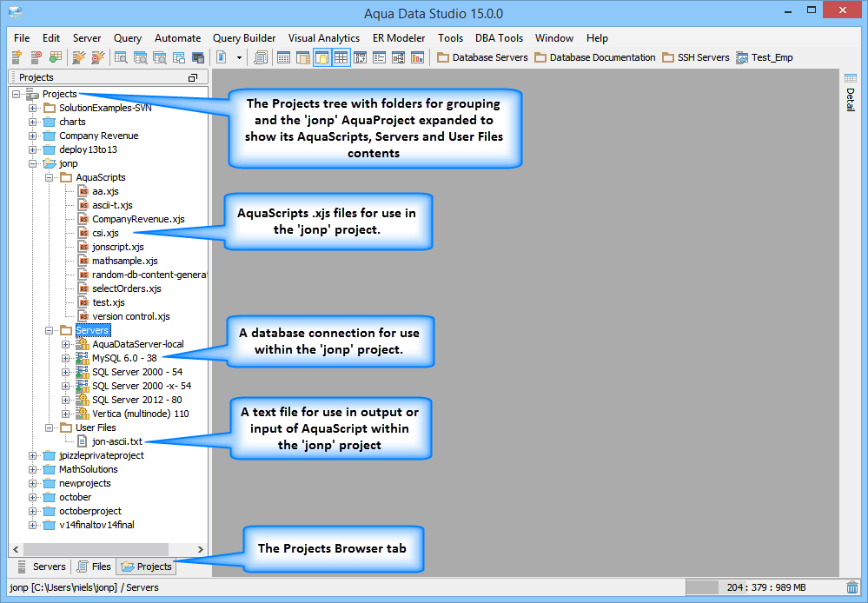Expand the SolutionExamples-SVN folder

(x=33, y=108)
